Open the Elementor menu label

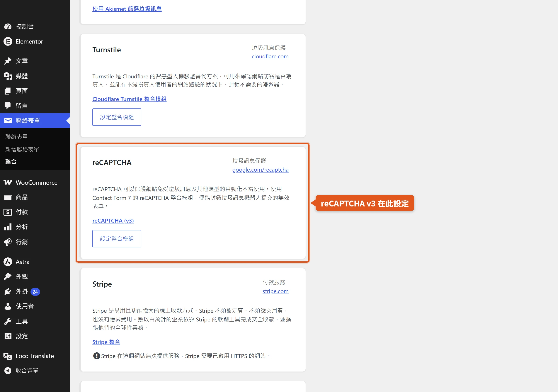click(29, 42)
